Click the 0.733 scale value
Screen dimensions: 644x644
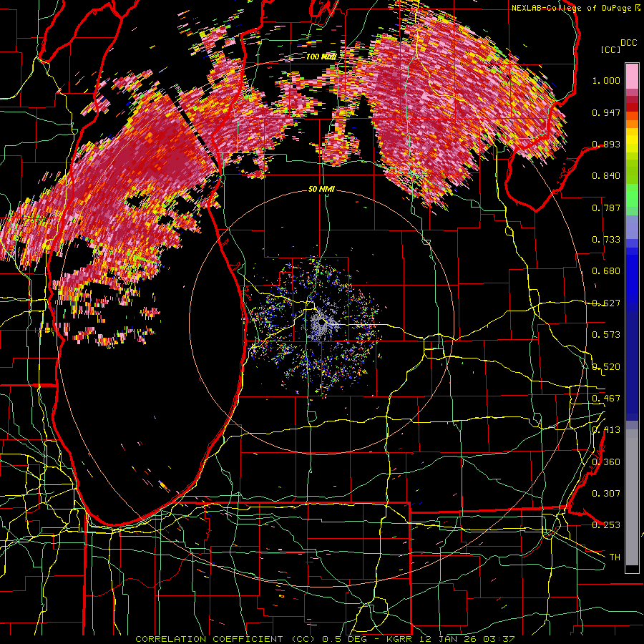pos(606,240)
